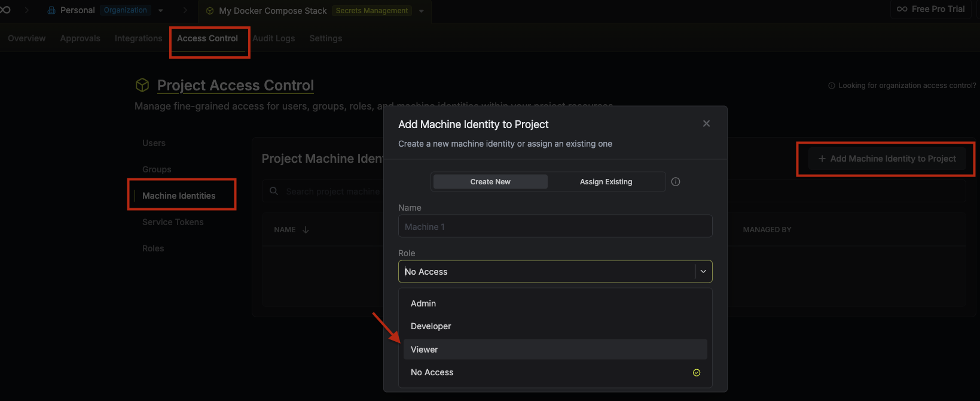This screenshot has width=980, height=401.
Task: Close the Add Machine Identity dialog
Action: tap(706, 123)
